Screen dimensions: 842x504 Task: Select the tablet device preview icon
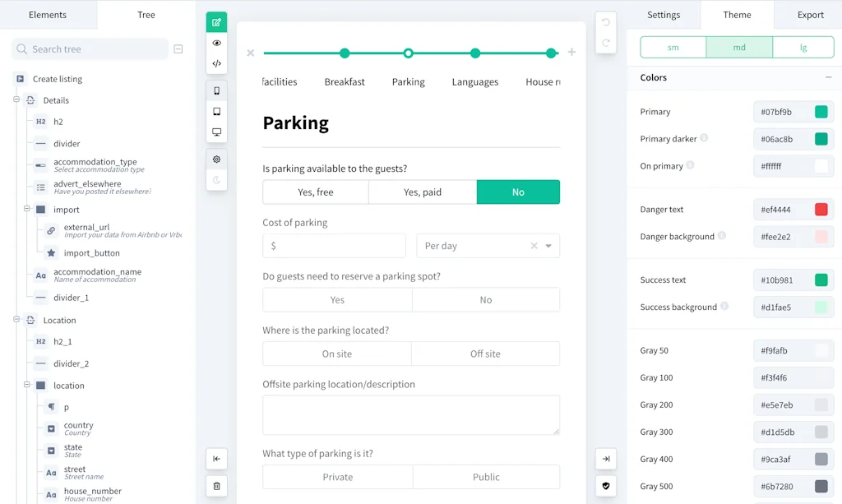tap(216, 113)
